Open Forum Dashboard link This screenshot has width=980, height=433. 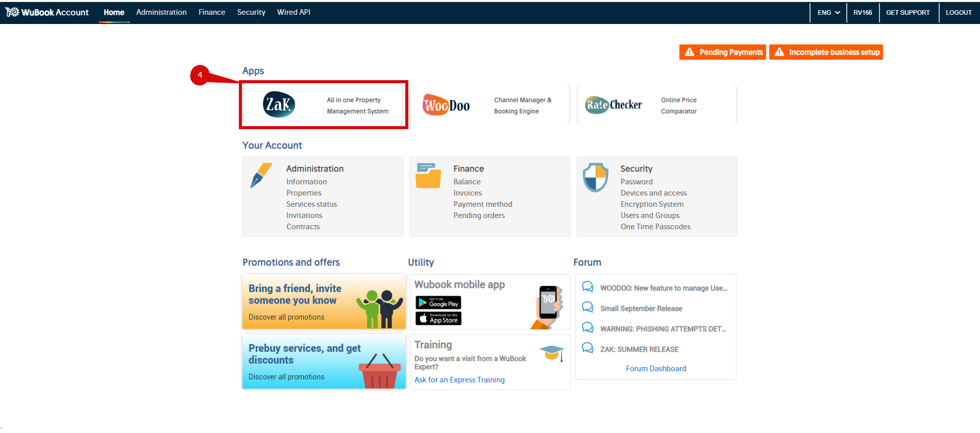pyautogui.click(x=656, y=369)
